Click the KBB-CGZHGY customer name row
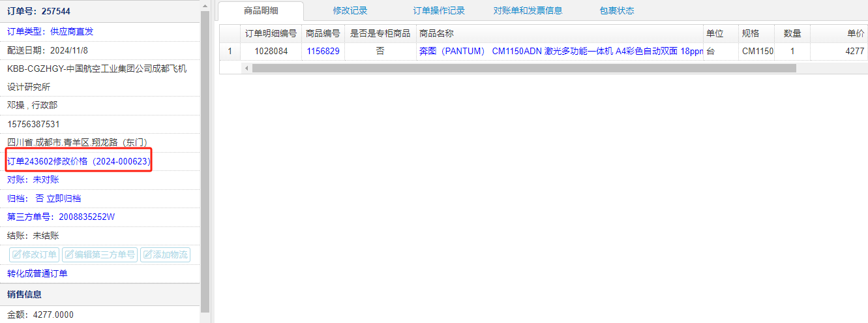The image size is (868, 323). click(100, 78)
